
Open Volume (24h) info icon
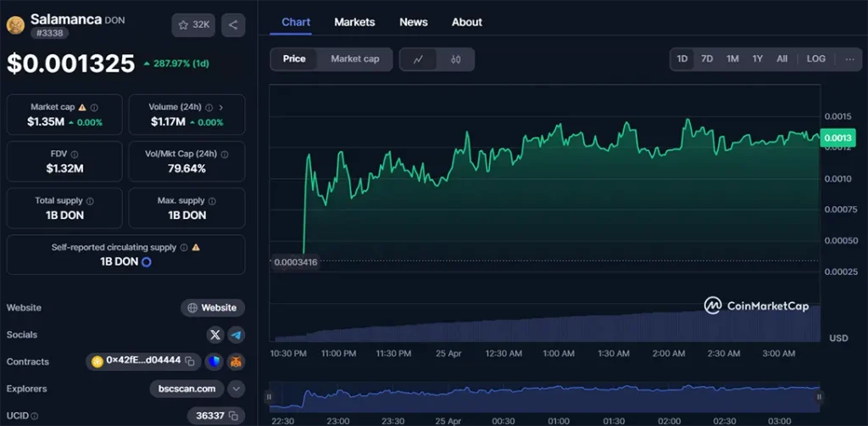coord(209,108)
